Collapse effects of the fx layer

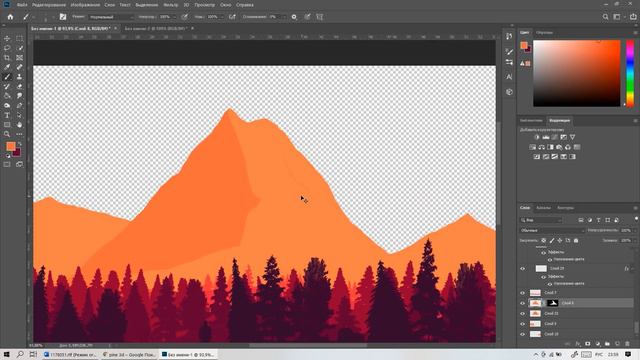click(x=633, y=269)
